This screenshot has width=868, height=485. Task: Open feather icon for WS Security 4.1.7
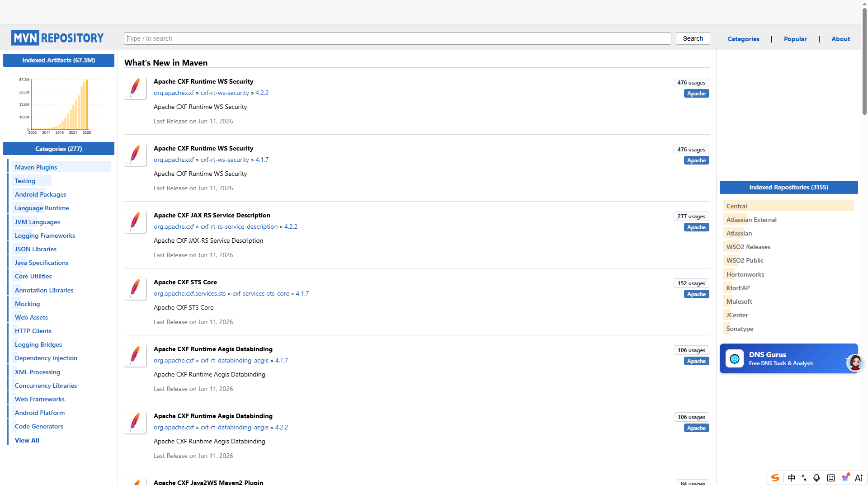pos(135,155)
